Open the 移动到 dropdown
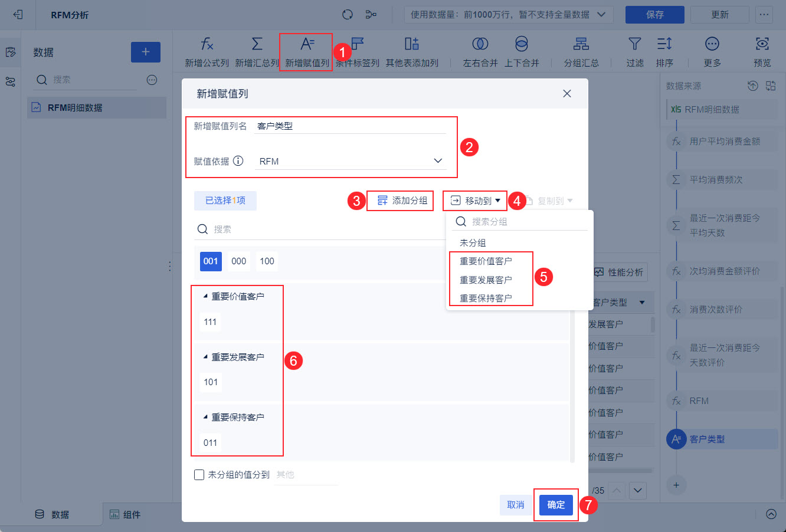The image size is (786, 532). coord(475,201)
